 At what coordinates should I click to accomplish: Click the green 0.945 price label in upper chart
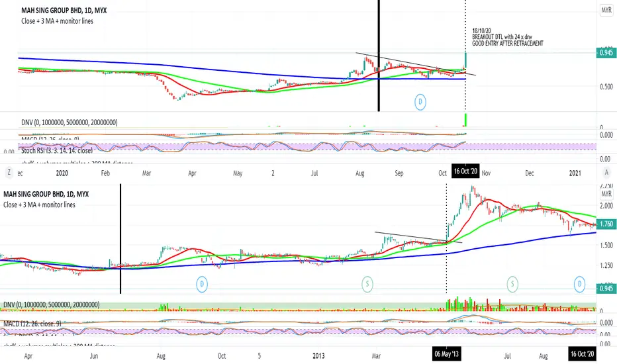point(606,52)
